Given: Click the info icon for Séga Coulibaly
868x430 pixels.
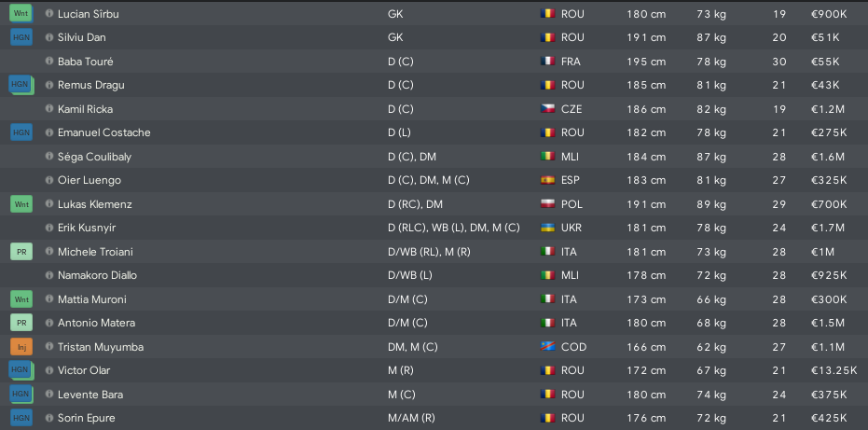Looking at the screenshot, I should click(x=49, y=157).
